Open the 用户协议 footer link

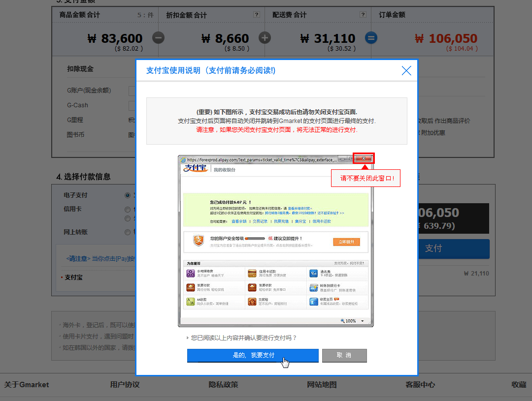(125, 385)
